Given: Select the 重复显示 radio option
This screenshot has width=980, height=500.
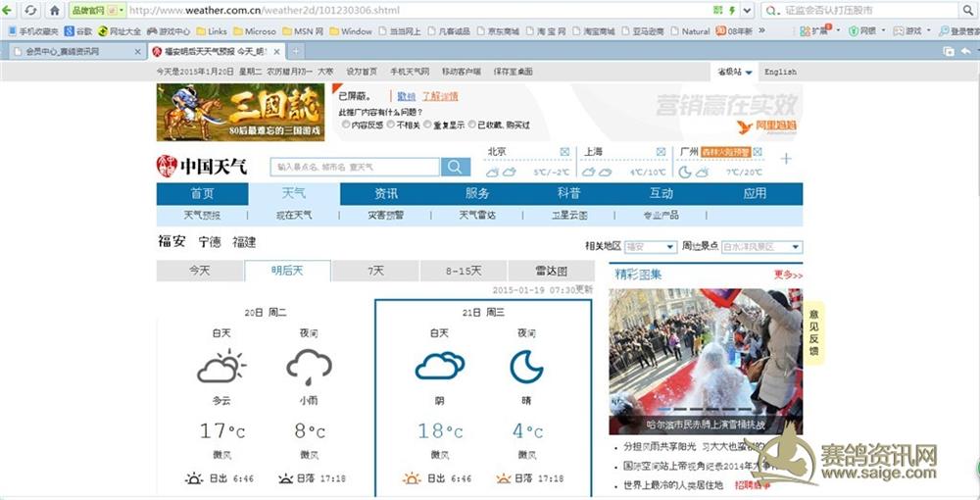Looking at the screenshot, I should pyautogui.click(x=428, y=125).
